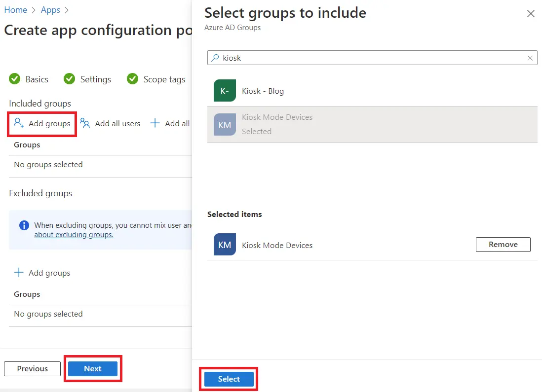The image size is (542, 392).
Task: Remove Kiosk Mode Devices from selected items
Action: click(x=503, y=245)
